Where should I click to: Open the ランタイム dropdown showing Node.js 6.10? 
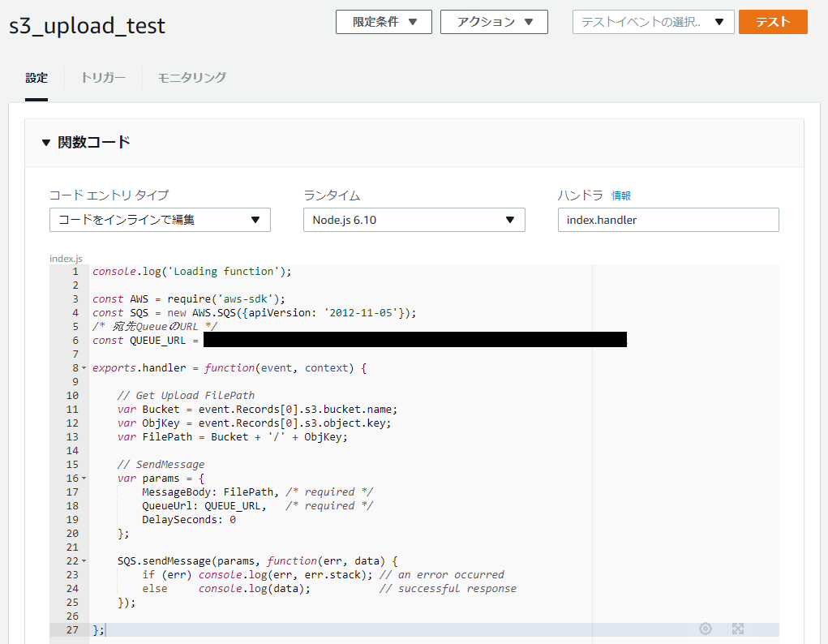tap(414, 220)
